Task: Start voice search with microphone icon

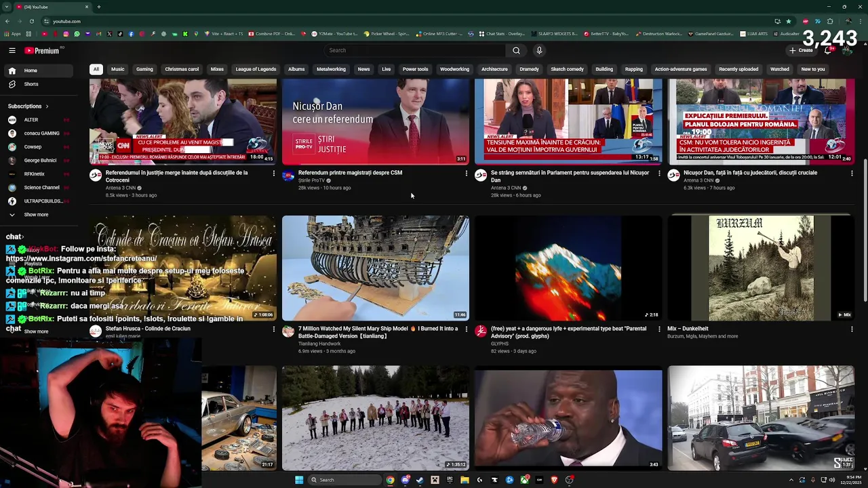Action: click(x=539, y=50)
